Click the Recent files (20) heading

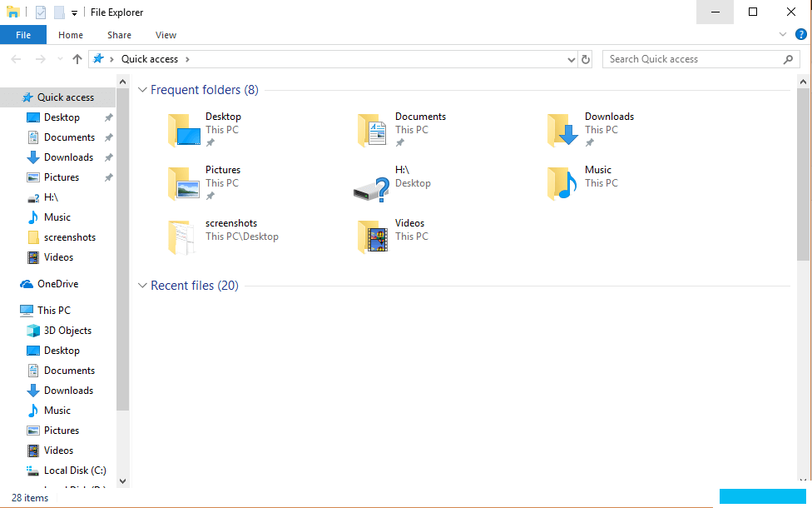[194, 286]
